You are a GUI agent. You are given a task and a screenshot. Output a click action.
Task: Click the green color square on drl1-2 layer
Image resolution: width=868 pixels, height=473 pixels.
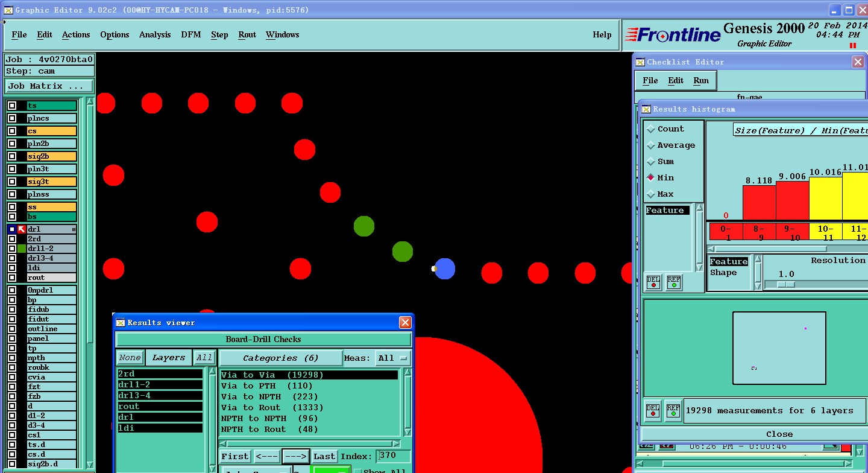[22, 249]
